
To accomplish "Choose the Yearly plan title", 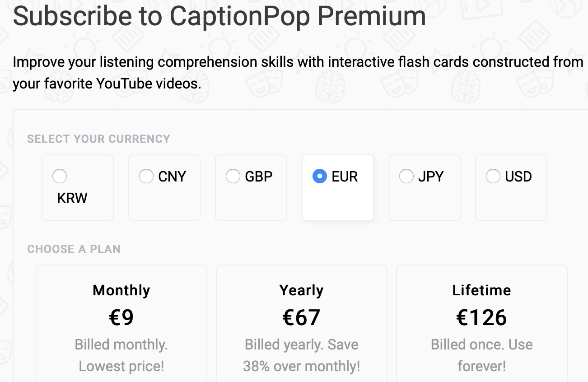I will 301,290.
